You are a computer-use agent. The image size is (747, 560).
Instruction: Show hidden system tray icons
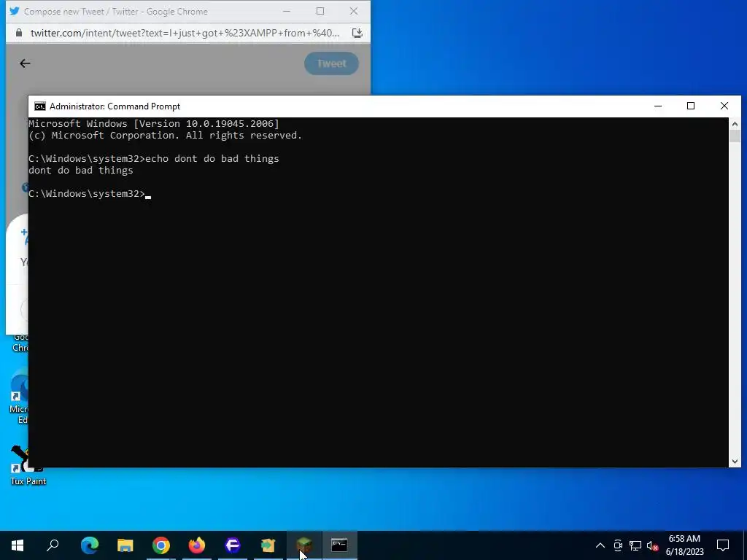click(600, 545)
